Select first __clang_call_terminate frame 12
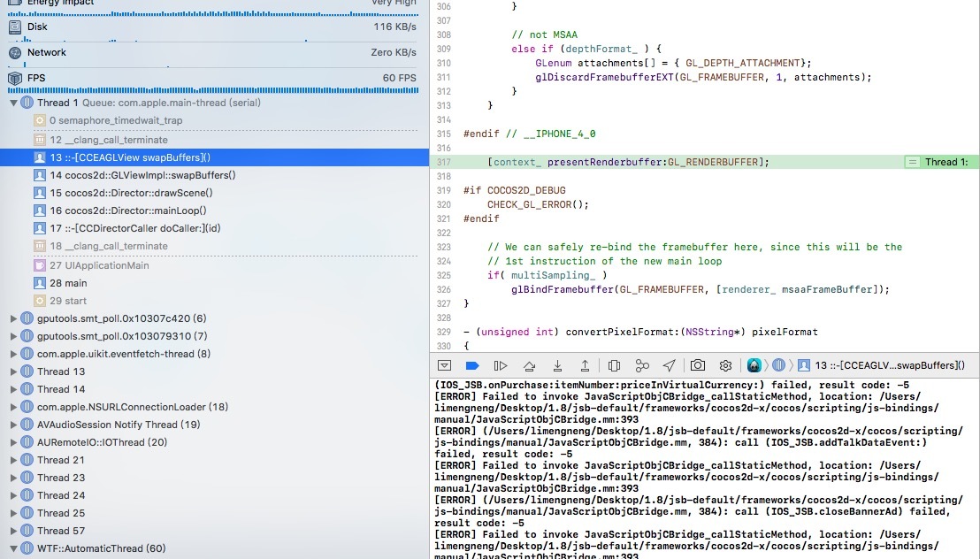 (214, 140)
